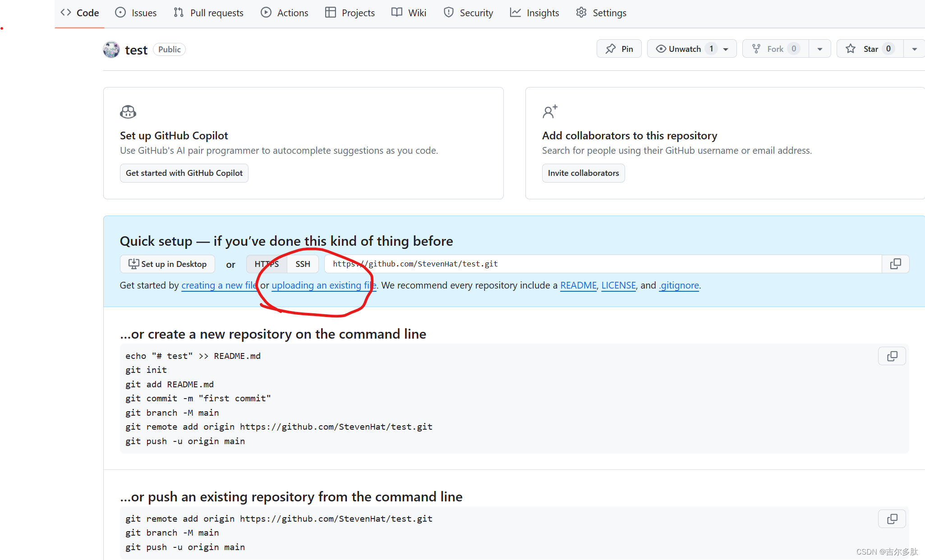Copy the repository HTTPS URL to clipboard
The height and width of the screenshot is (560, 925).
click(895, 264)
